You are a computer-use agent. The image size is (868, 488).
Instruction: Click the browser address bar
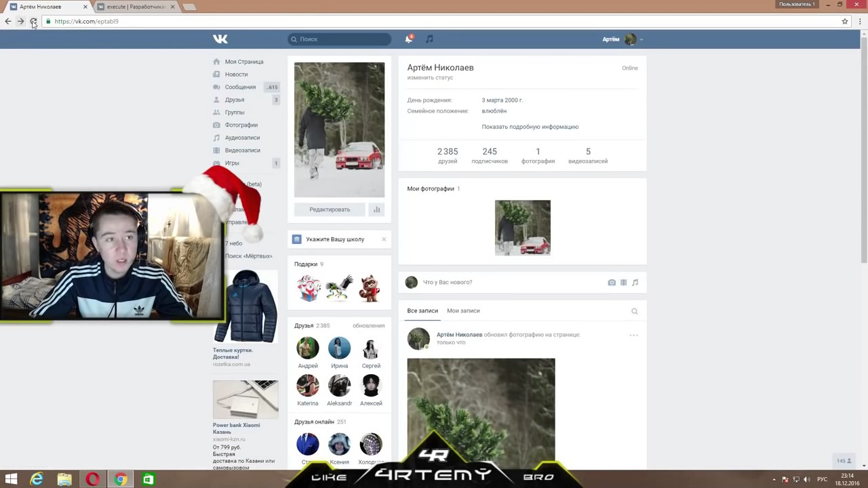(x=441, y=21)
